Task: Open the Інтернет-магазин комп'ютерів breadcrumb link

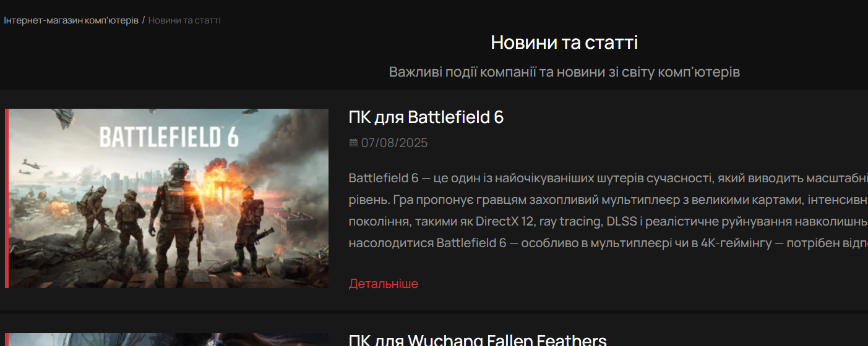Action: (71, 20)
